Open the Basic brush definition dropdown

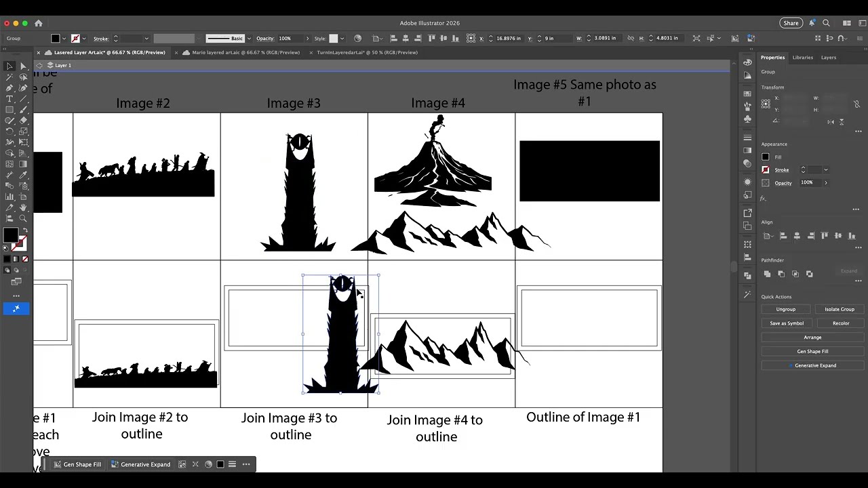[249, 39]
